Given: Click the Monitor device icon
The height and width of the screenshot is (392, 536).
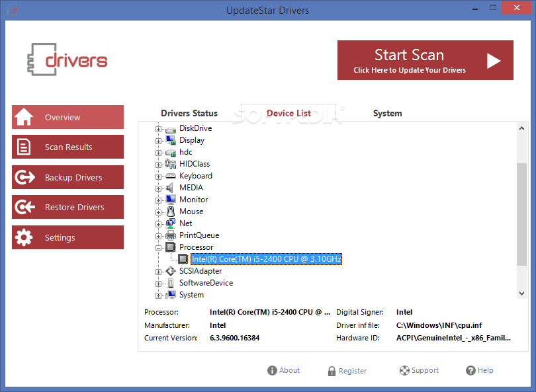Looking at the screenshot, I should pyautogui.click(x=171, y=200).
